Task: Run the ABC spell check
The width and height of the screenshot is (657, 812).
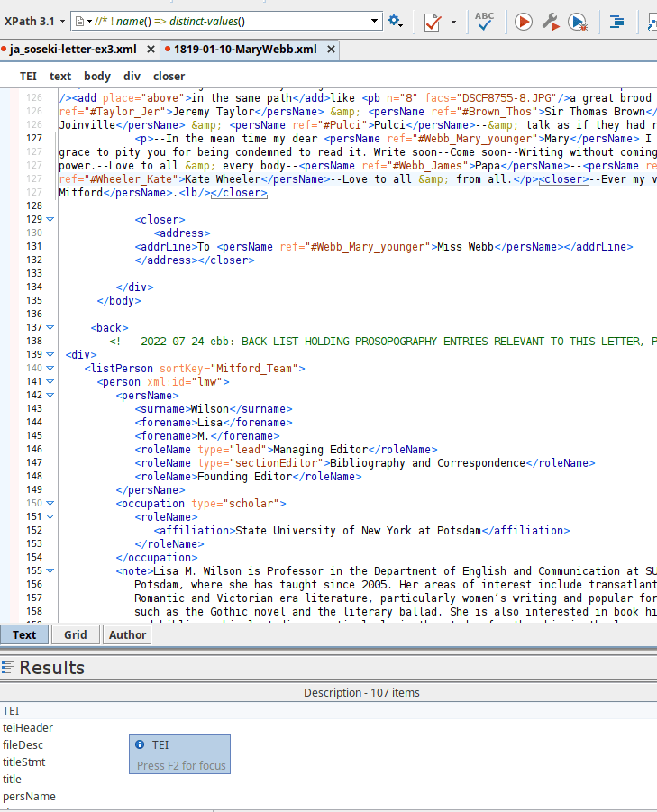Action: tap(484, 22)
